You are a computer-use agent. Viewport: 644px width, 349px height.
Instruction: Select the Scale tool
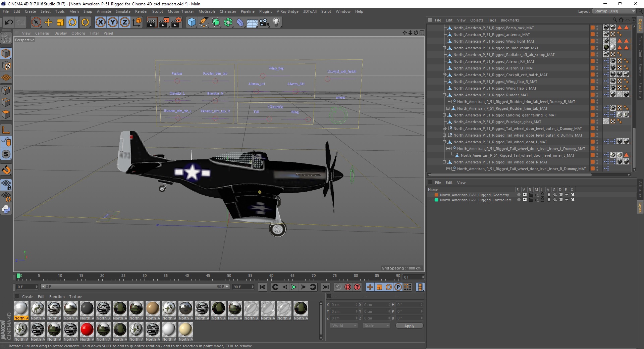point(60,22)
